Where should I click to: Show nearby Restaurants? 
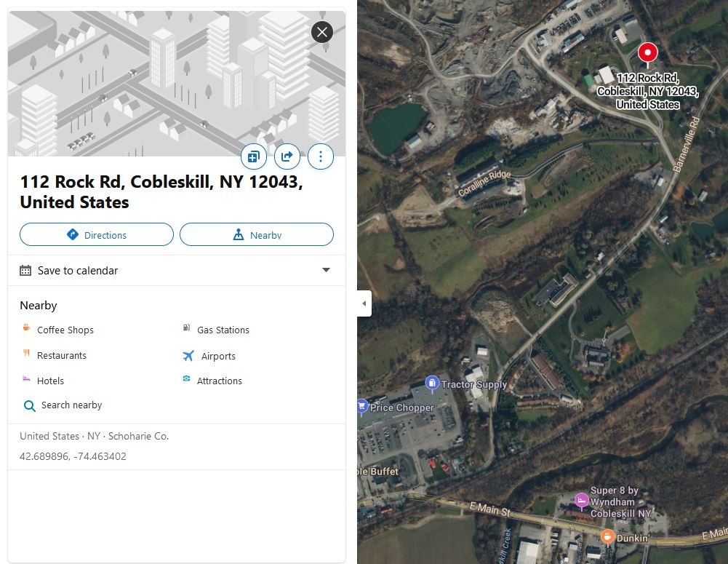[x=61, y=355]
